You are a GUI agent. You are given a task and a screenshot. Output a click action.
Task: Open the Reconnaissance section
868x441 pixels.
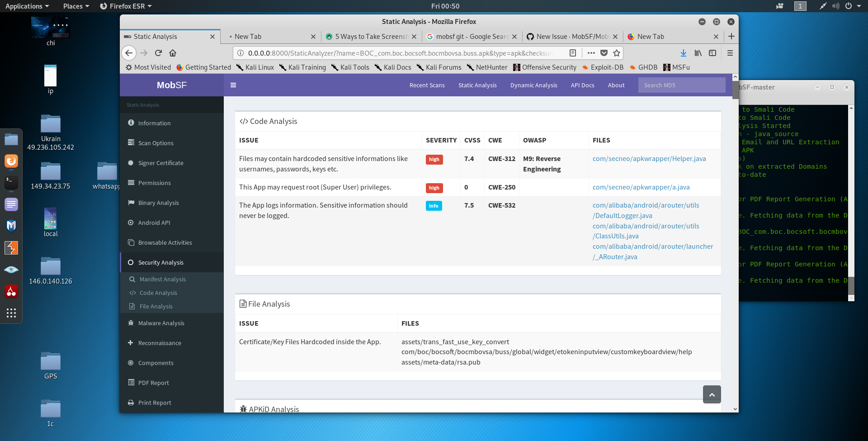[x=159, y=343]
